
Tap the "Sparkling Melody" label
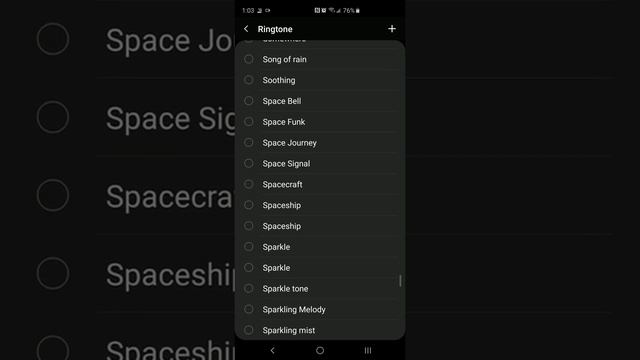(x=294, y=309)
